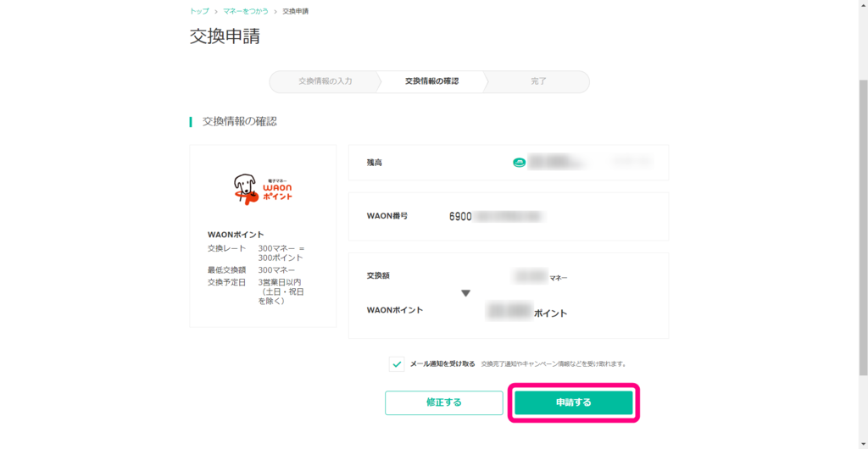Toggle the メール通知を受け取る checkbox
The width and height of the screenshot is (868, 449).
pyautogui.click(x=397, y=363)
